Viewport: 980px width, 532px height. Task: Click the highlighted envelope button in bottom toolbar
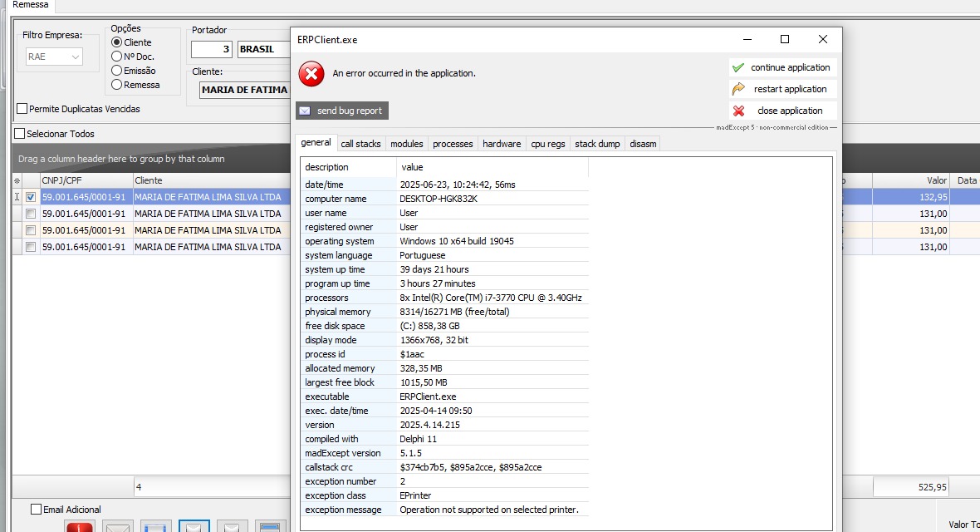[x=194, y=526]
